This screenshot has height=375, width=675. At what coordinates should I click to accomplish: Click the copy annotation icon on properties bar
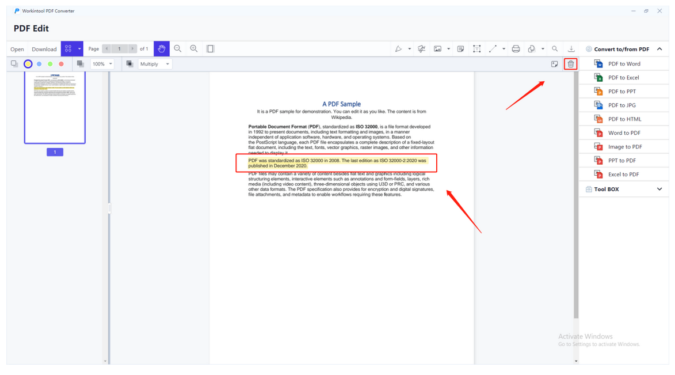[14, 64]
